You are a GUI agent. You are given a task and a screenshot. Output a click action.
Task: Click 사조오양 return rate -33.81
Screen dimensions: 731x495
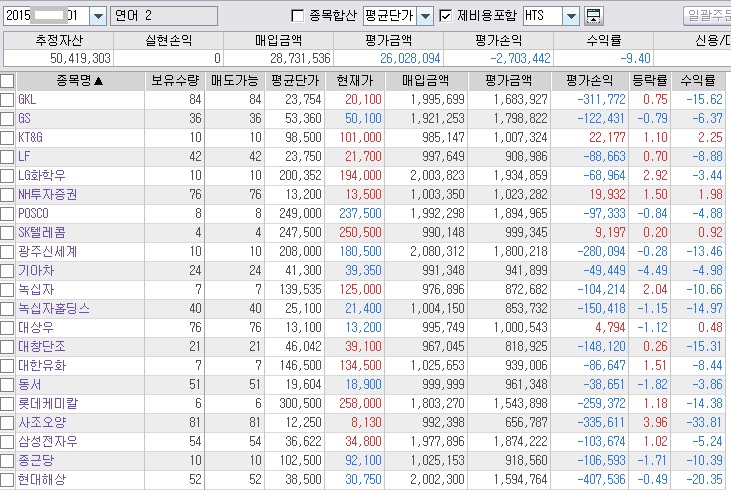point(704,423)
